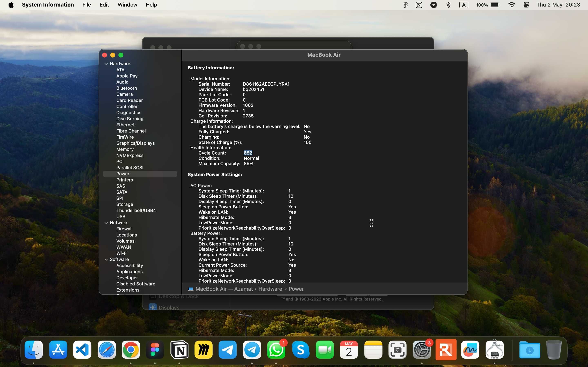Click the Bluetooth icon in menu bar
The image size is (588, 367).
pyautogui.click(x=449, y=5)
